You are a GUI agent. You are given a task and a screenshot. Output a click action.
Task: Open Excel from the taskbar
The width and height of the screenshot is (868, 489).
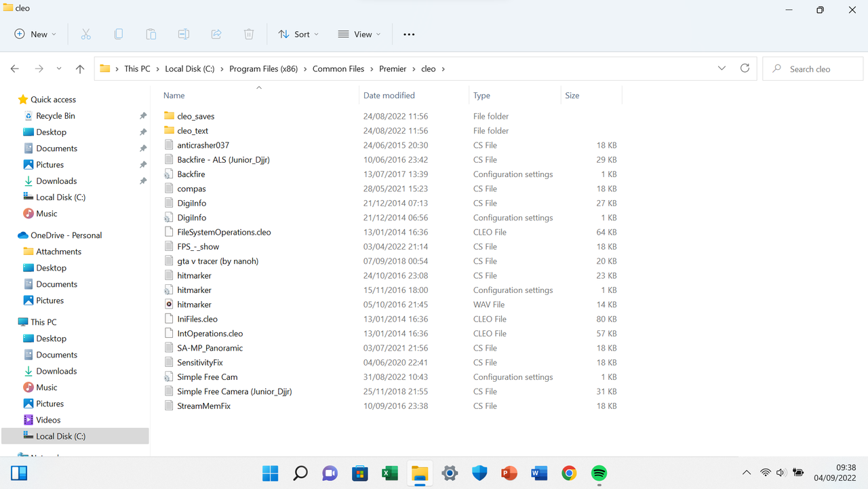click(x=390, y=473)
